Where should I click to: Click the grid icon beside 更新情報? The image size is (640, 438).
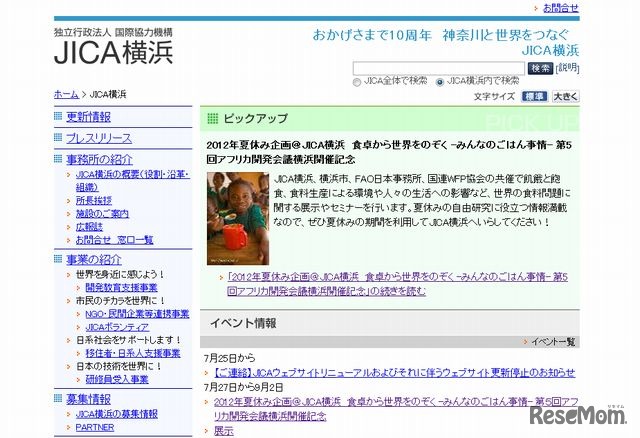pyautogui.click(x=58, y=116)
